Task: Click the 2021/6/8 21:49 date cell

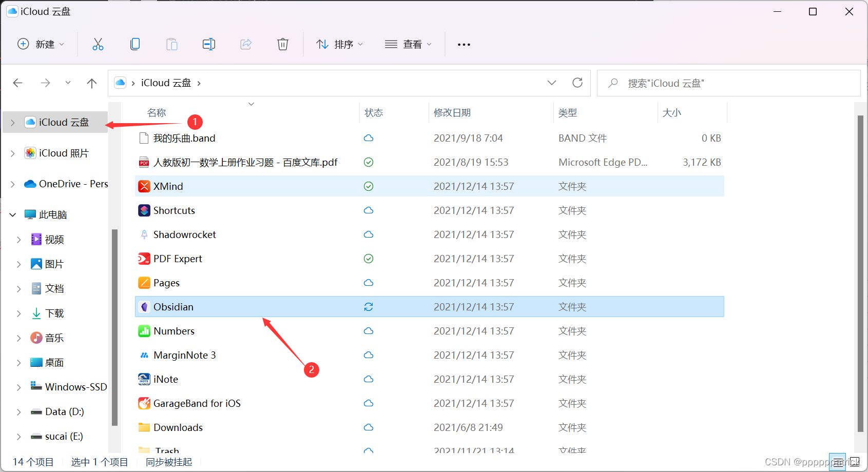Action: click(468, 427)
